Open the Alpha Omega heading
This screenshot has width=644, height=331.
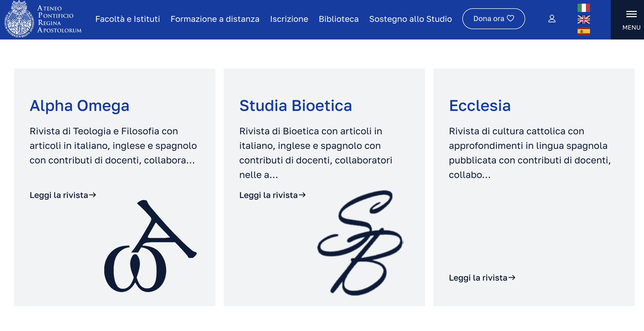click(x=79, y=106)
